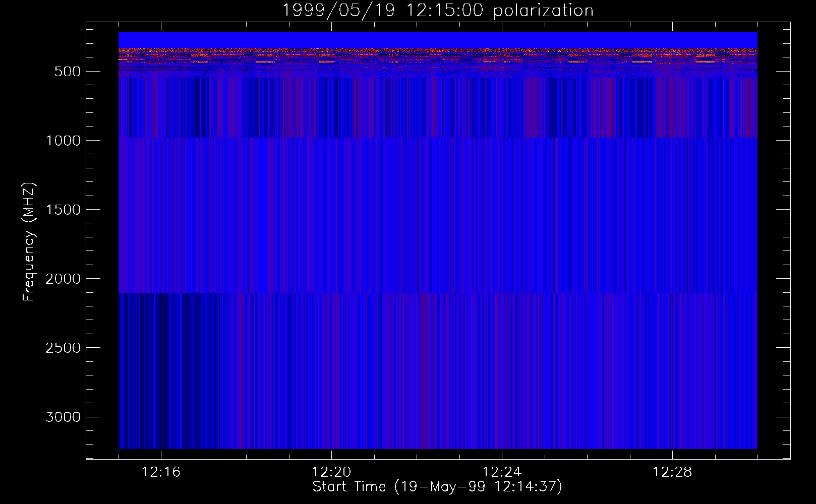816x504 pixels.
Task: Click the 3000 frequency tick label
Action: point(63,417)
